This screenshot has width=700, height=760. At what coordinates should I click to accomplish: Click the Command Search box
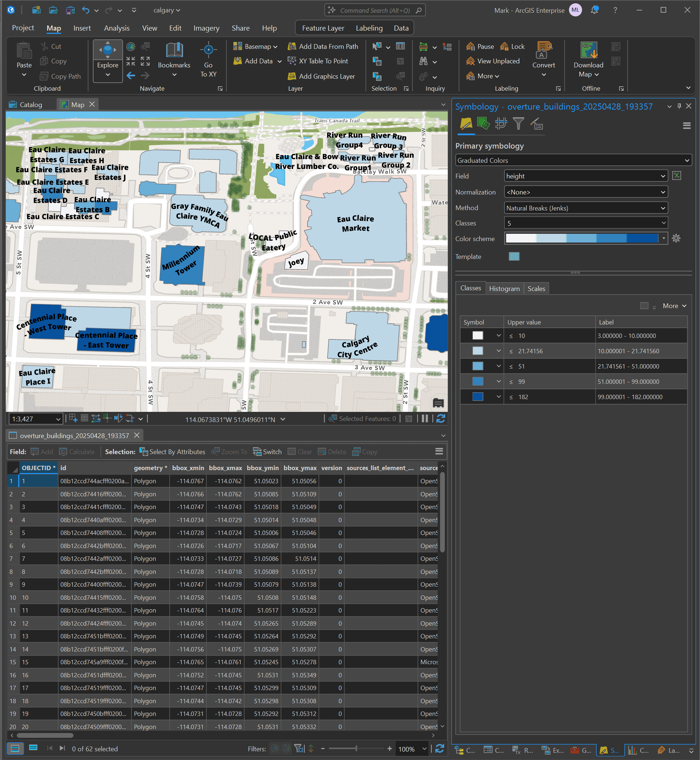click(375, 10)
